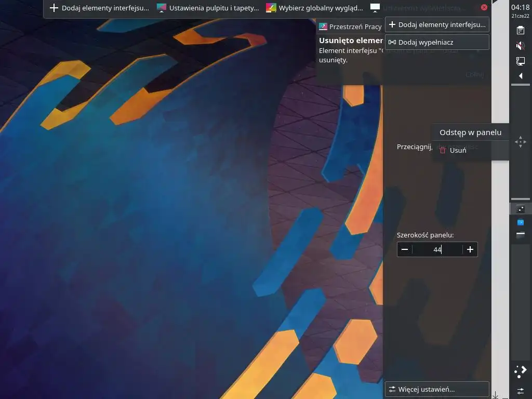Open the highlighted settings task icon in panel
Viewport: 532px width, 399px height.
[x=521, y=209]
